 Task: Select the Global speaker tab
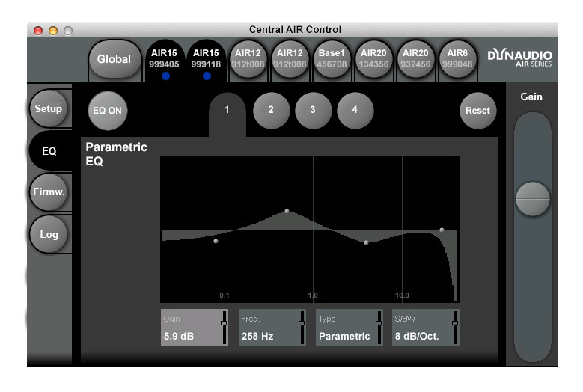[115, 59]
